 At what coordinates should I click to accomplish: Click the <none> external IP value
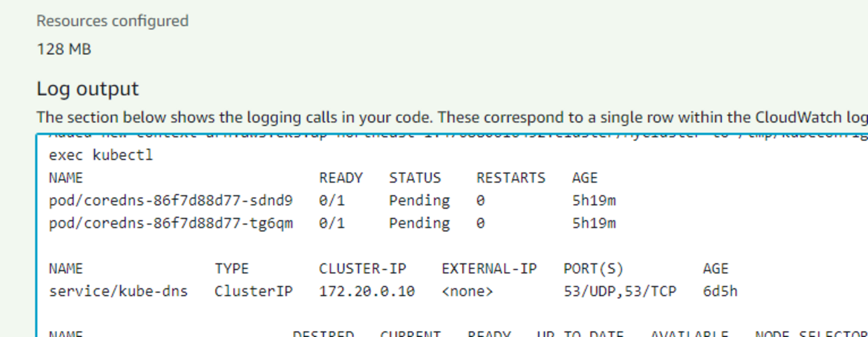467,292
